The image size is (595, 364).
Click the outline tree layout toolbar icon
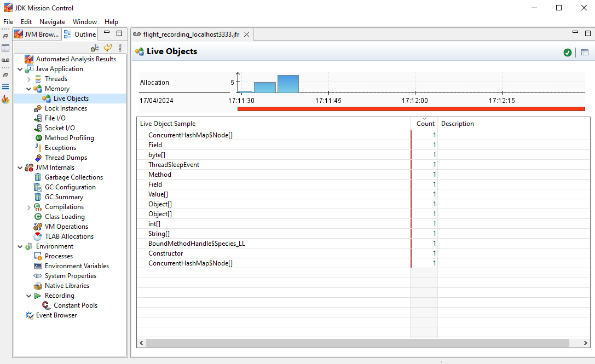click(x=95, y=48)
